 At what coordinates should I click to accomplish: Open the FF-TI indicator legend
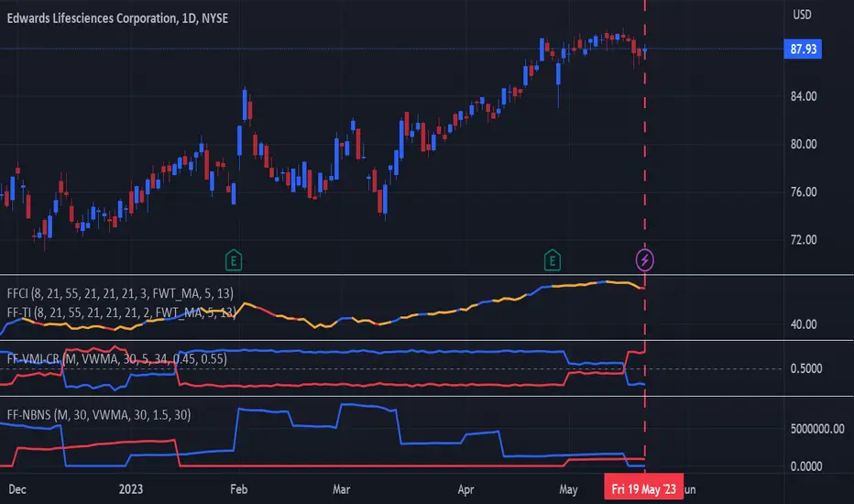[121, 312]
